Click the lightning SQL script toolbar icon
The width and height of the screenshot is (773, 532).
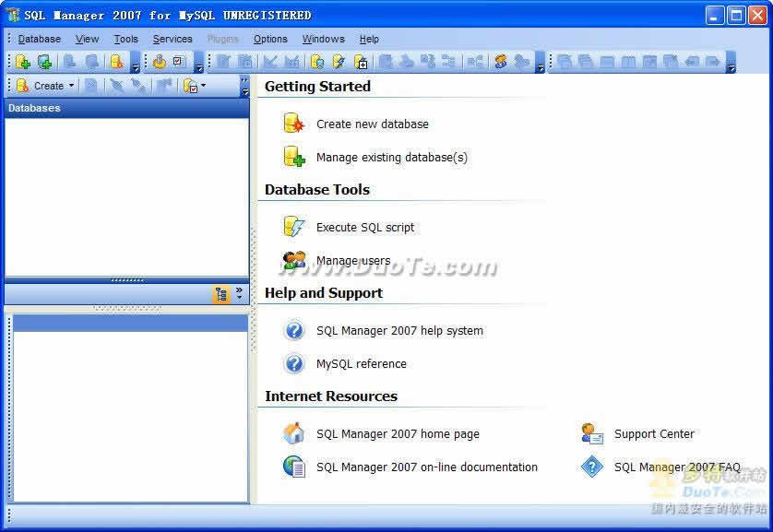click(x=339, y=62)
